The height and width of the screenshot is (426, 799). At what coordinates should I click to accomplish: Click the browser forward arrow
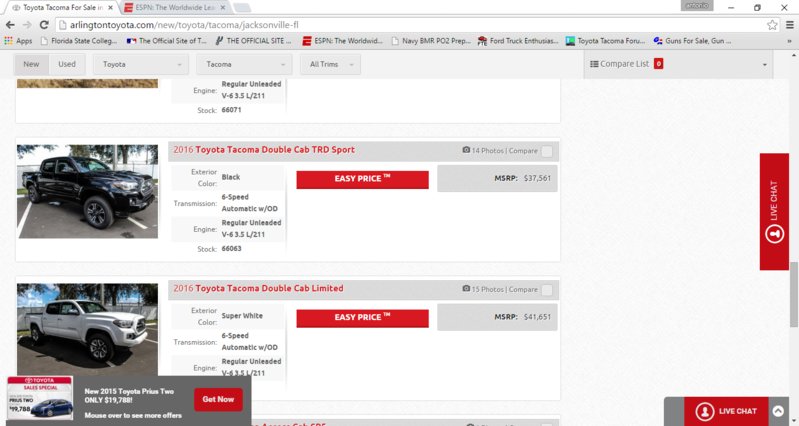pos(27,25)
